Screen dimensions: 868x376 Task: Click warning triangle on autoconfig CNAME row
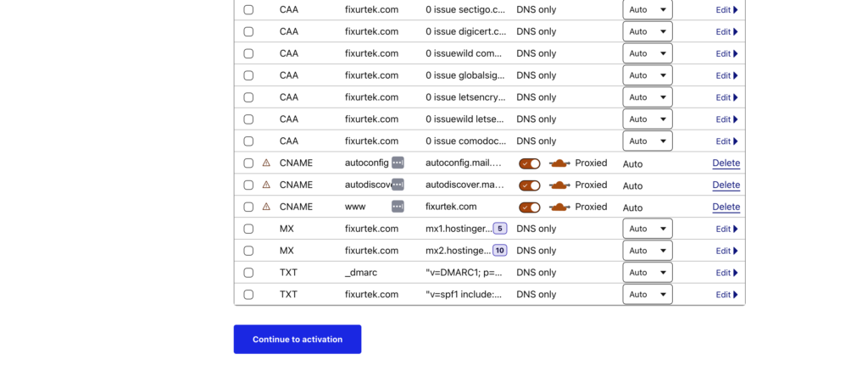266,163
